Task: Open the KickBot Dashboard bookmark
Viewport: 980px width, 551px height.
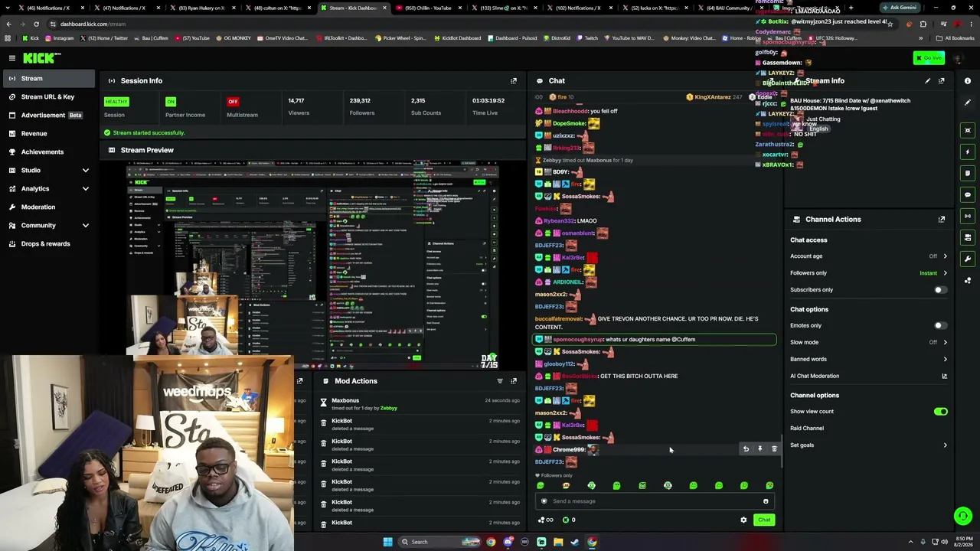Action: 459,38
